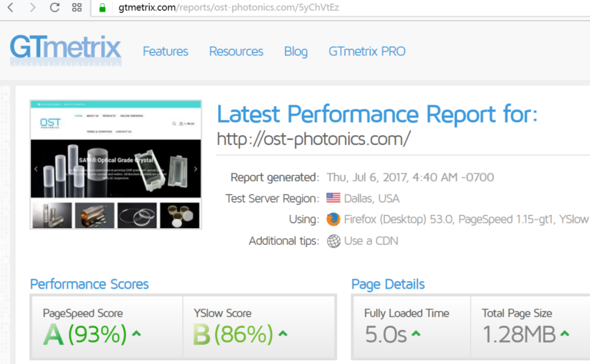
Task: Click the green arrow beside 1.28MB
Action: (565, 333)
